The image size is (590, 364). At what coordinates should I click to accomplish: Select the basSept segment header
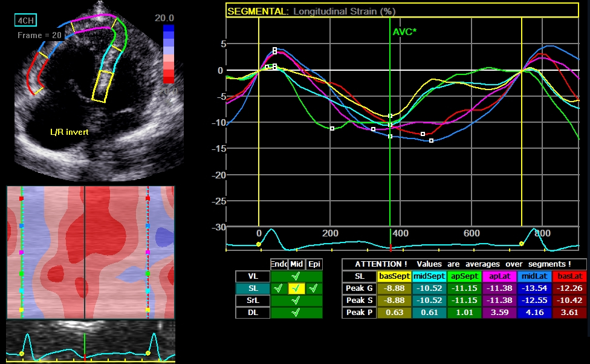(394, 276)
